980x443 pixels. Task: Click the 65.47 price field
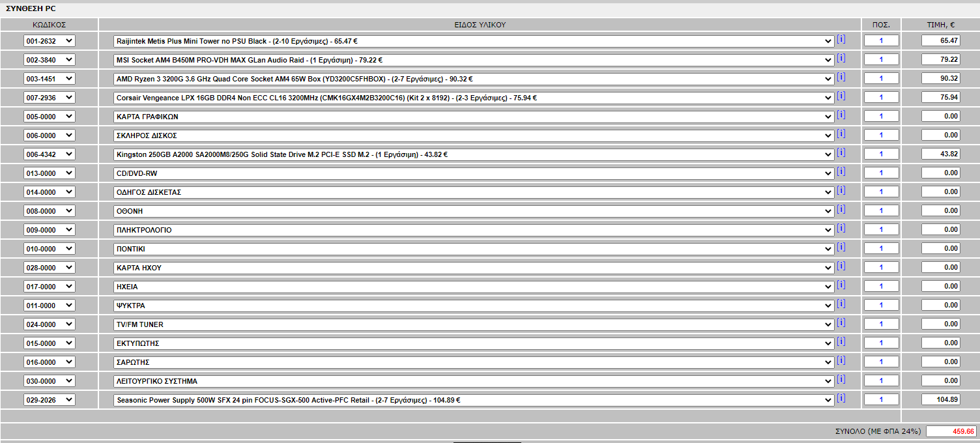pyautogui.click(x=941, y=40)
